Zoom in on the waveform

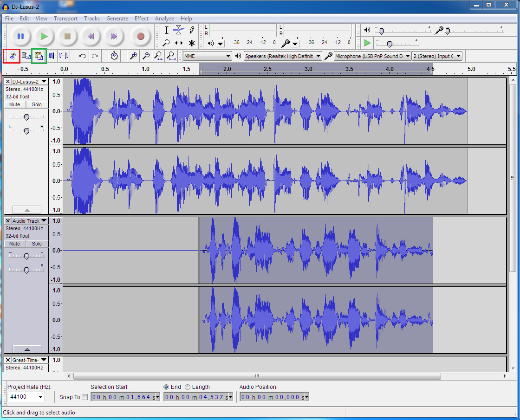[x=134, y=56]
